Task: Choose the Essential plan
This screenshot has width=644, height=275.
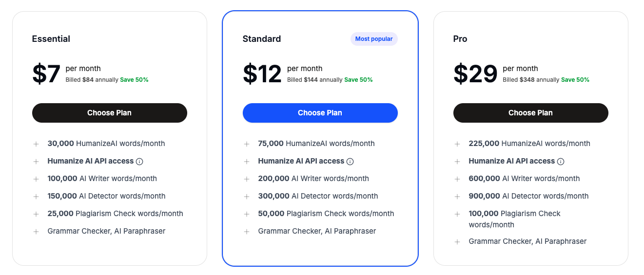Action: [x=110, y=113]
